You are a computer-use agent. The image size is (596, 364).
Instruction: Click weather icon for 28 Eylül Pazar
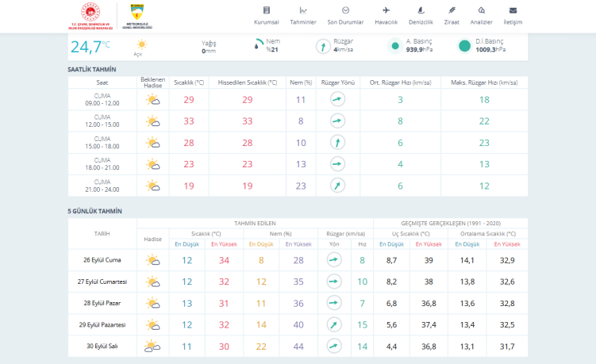153,303
